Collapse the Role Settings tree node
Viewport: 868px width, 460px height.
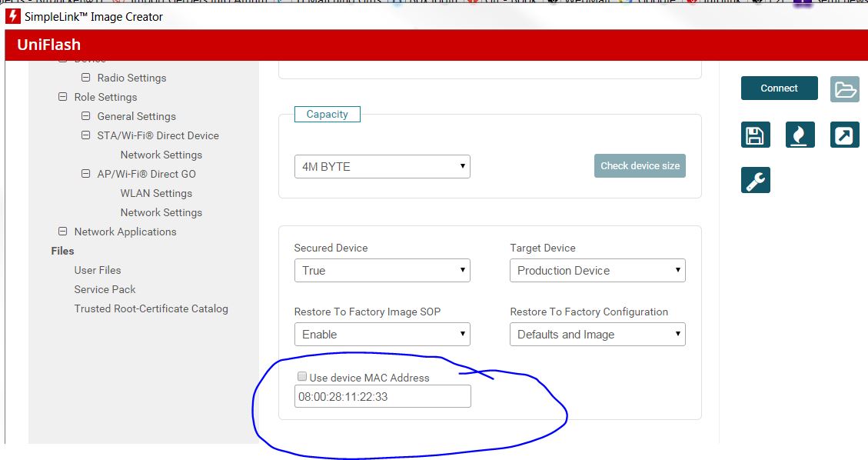coord(62,96)
